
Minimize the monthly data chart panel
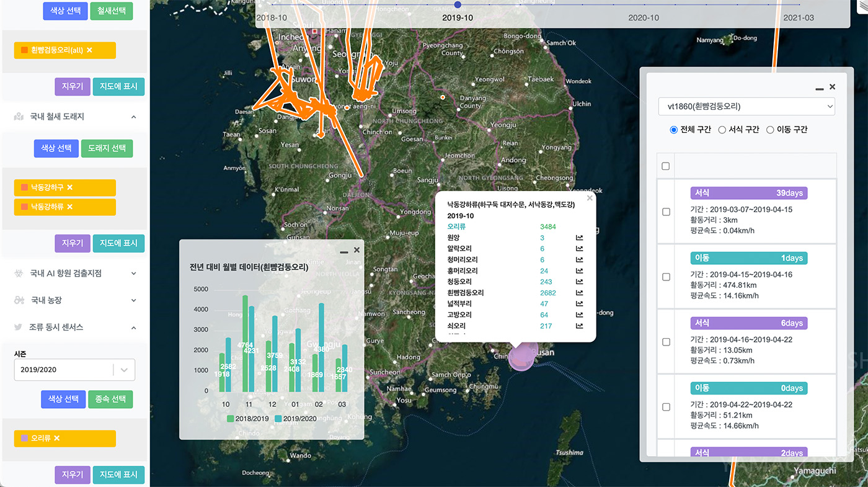pyautogui.click(x=344, y=251)
